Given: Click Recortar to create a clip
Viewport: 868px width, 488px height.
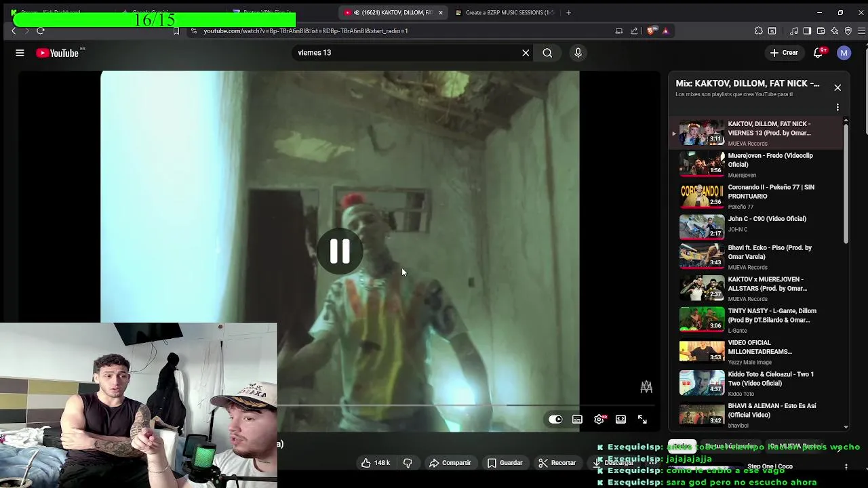Looking at the screenshot, I should point(557,463).
